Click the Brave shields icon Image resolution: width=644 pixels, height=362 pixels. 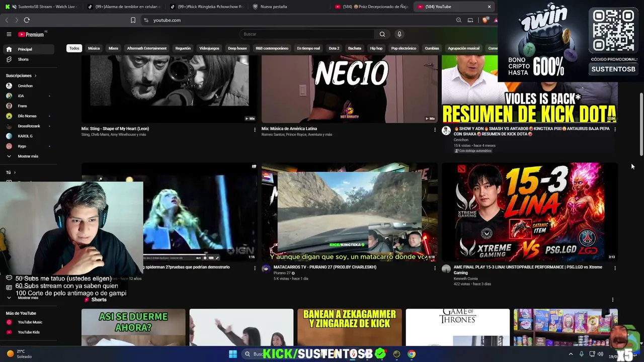pyautogui.click(x=485, y=20)
